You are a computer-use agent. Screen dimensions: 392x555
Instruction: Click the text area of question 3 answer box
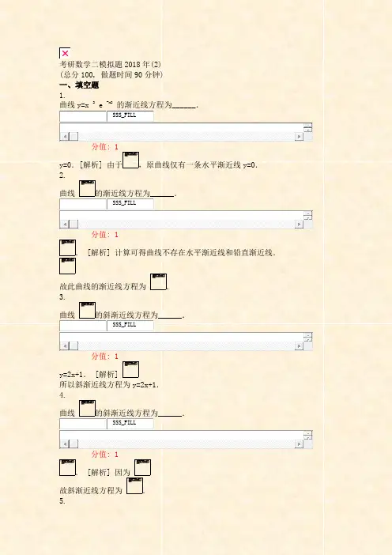click(x=182, y=337)
